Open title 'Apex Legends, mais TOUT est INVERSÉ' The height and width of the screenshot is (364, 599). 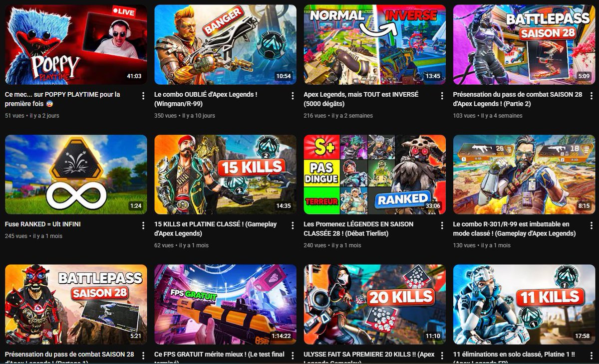click(361, 99)
